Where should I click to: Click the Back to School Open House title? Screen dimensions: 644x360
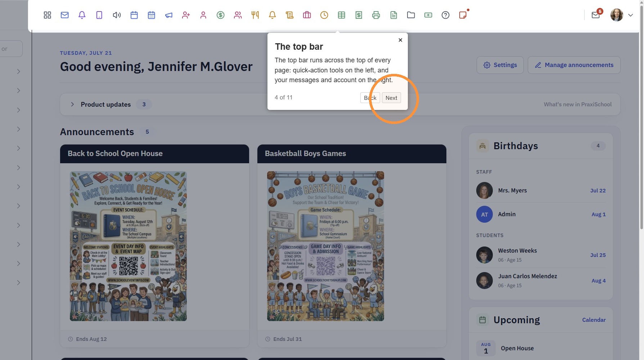115,154
